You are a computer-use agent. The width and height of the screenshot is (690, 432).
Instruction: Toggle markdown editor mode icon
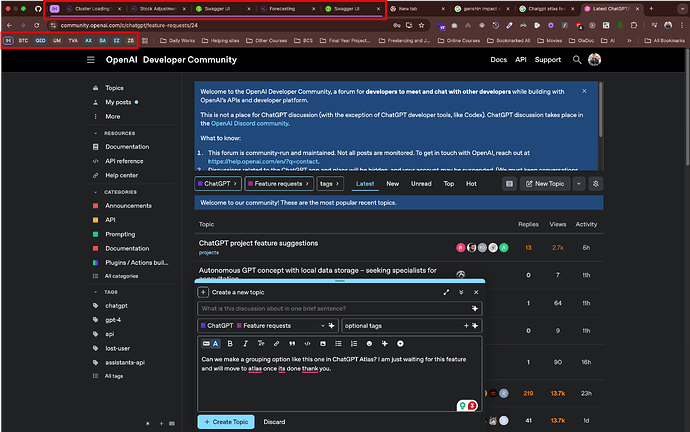[206, 344]
